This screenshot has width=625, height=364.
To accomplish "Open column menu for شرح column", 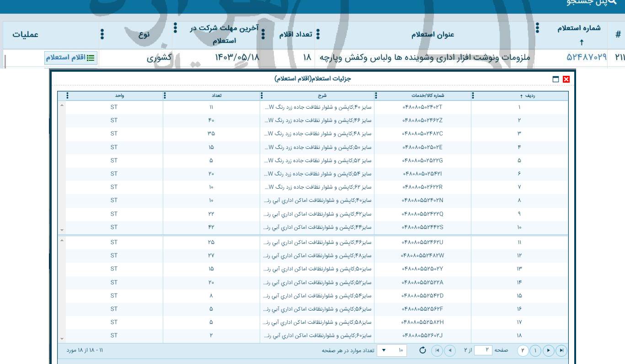I will pos(262,96).
